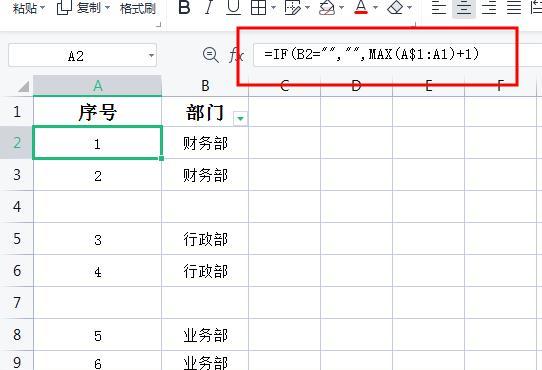Screen dimensions: 542x370
Task: Open the clipboard group dialog launcher
Action: coord(158,24)
